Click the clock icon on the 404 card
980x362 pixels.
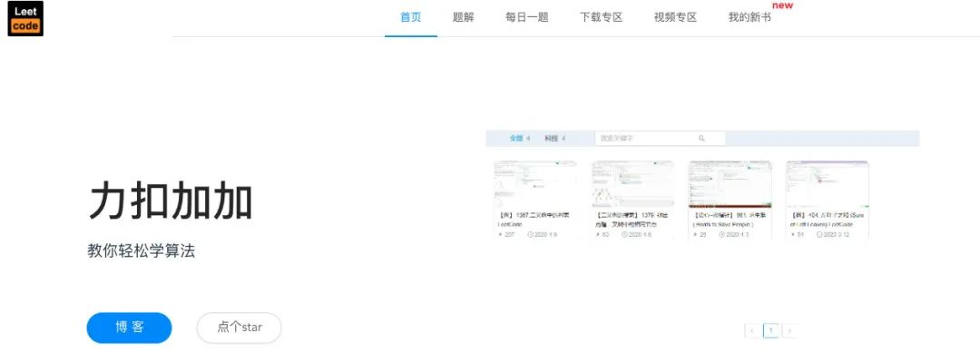tap(818, 235)
